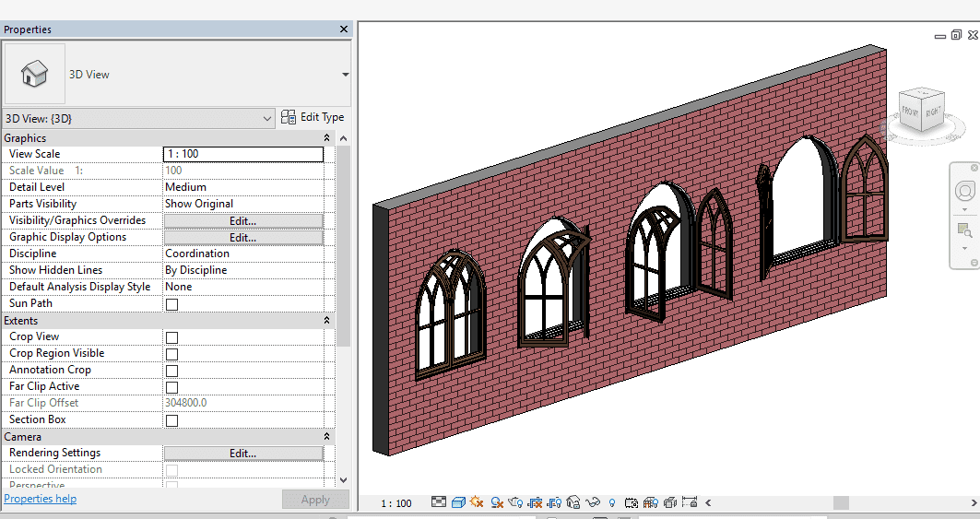The height and width of the screenshot is (519, 980).
Task: Toggle Shadows icon in view control bar
Action: click(496, 502)
